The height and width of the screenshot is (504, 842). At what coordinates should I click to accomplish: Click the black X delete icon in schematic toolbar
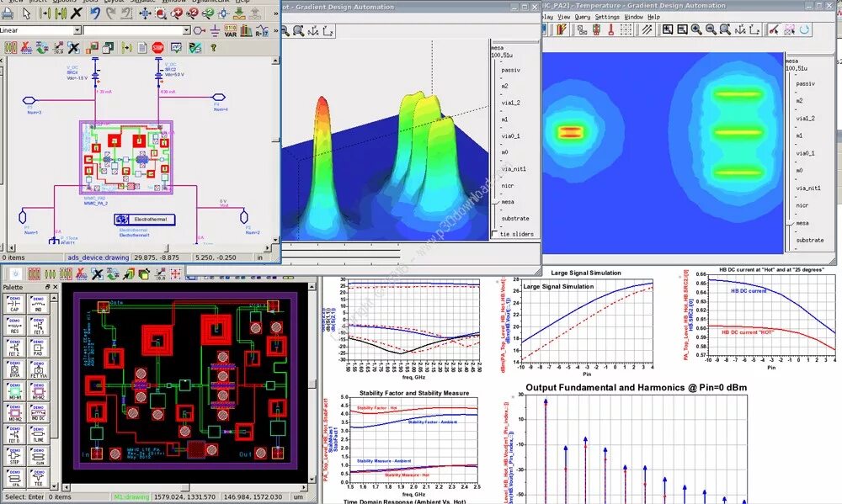tap(77, 13)
